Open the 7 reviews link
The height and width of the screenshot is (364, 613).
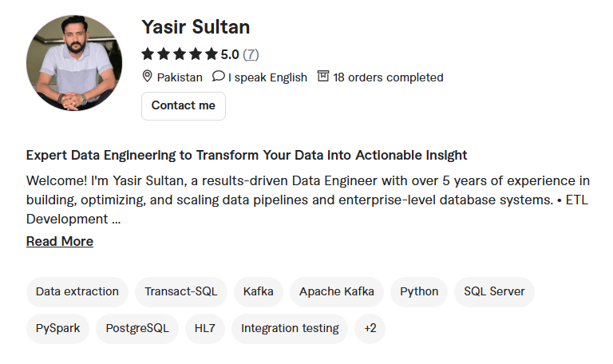pos(251,54)
